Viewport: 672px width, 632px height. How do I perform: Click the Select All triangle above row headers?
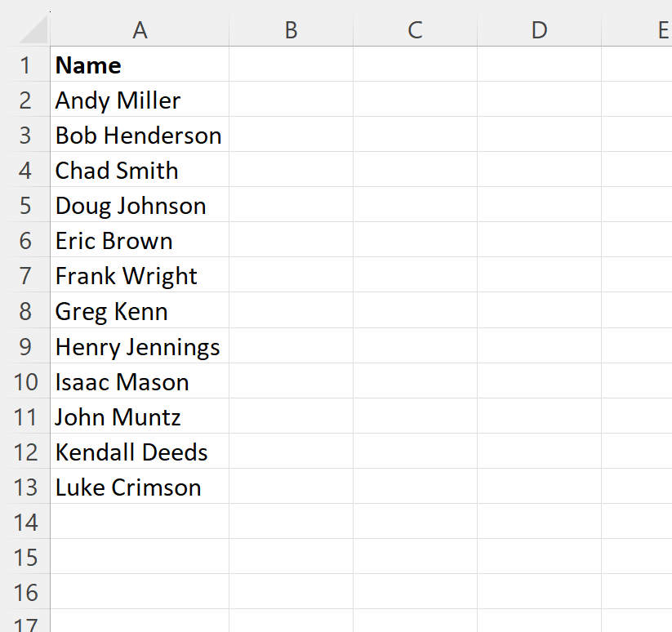coord(31,29)
